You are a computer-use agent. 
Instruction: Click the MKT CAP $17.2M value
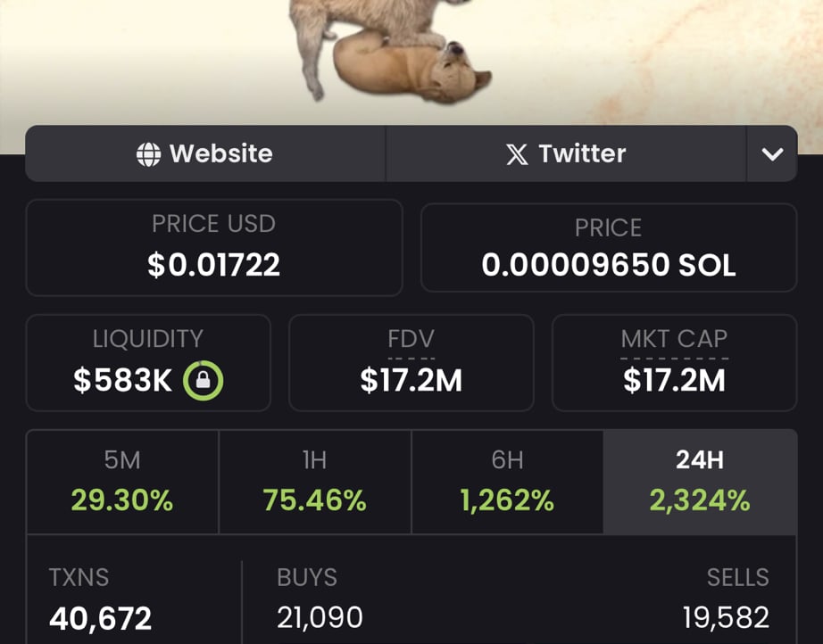tap(675, 380)
